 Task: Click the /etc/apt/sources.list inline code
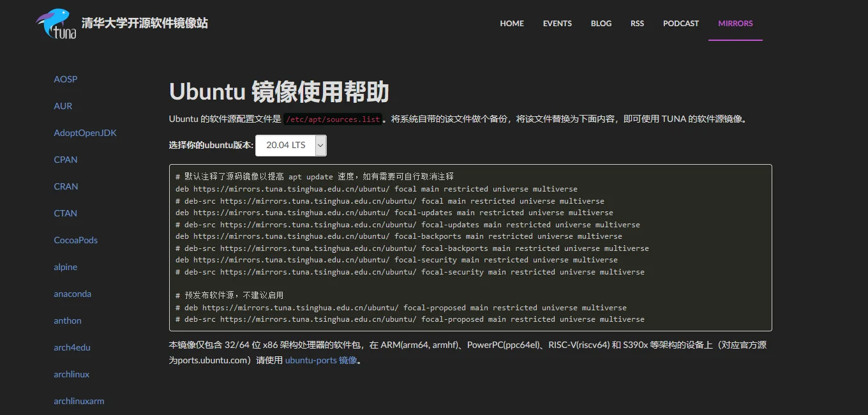coord(333,119)
